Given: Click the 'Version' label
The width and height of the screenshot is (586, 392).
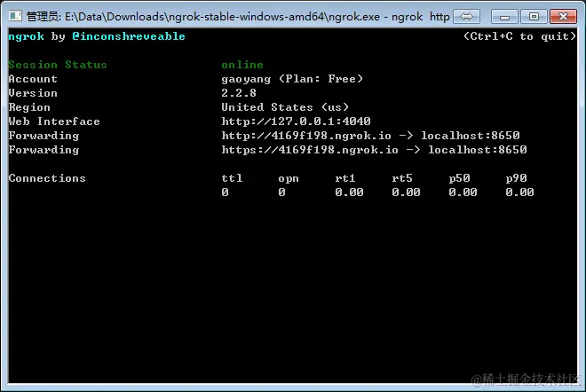Looking at the screenshot, I should point(33,93).
